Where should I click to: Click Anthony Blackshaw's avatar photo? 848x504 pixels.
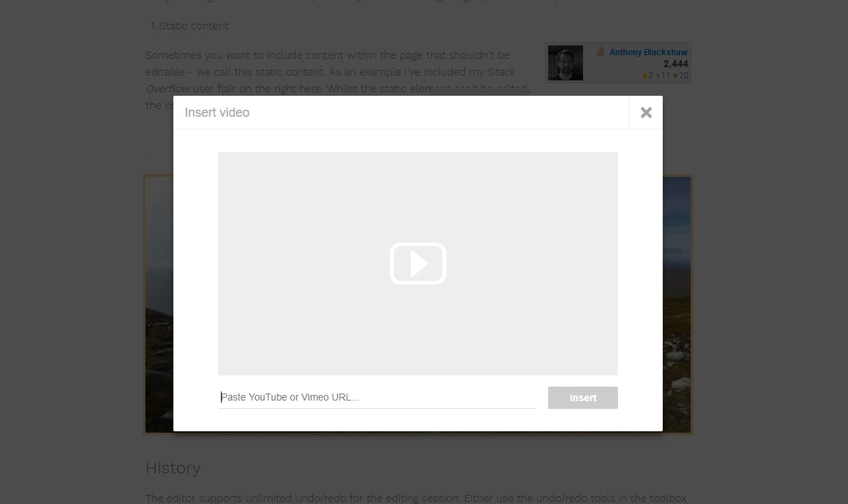tap(565, 63)
